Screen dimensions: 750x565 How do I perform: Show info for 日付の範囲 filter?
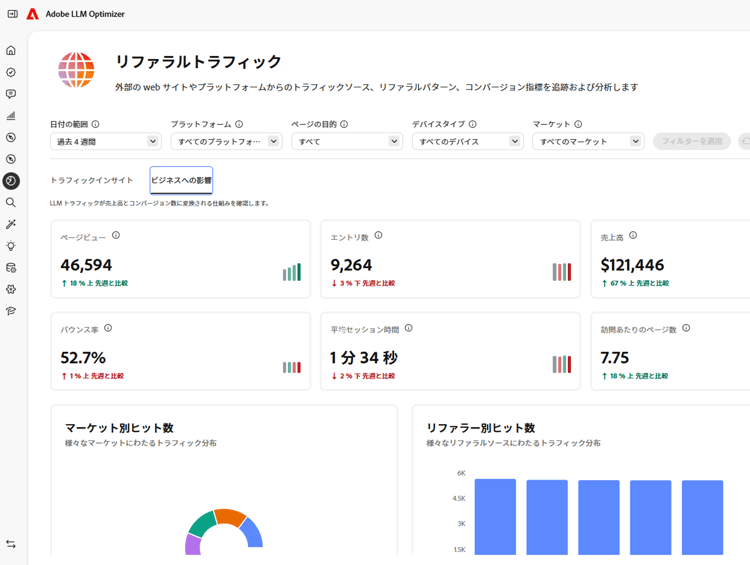point(96,124)
